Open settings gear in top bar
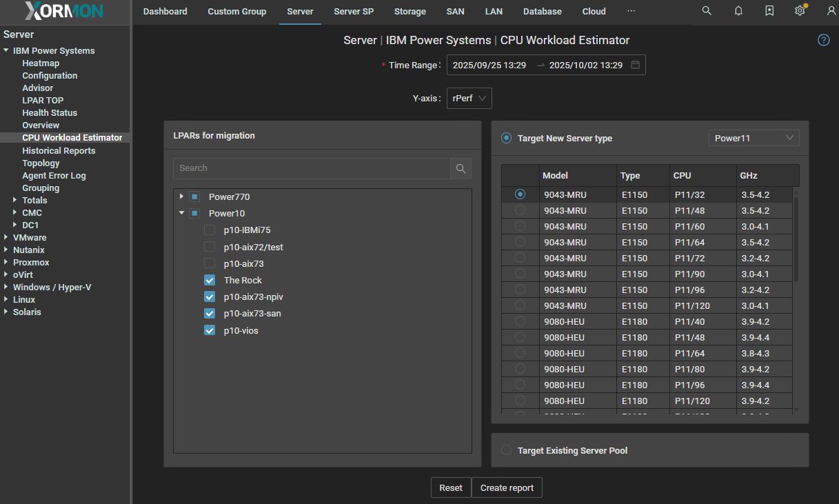 coord(800,11)
